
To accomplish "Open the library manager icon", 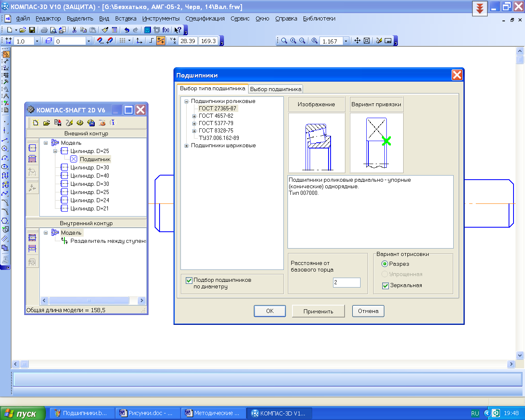I will point(148,30).
